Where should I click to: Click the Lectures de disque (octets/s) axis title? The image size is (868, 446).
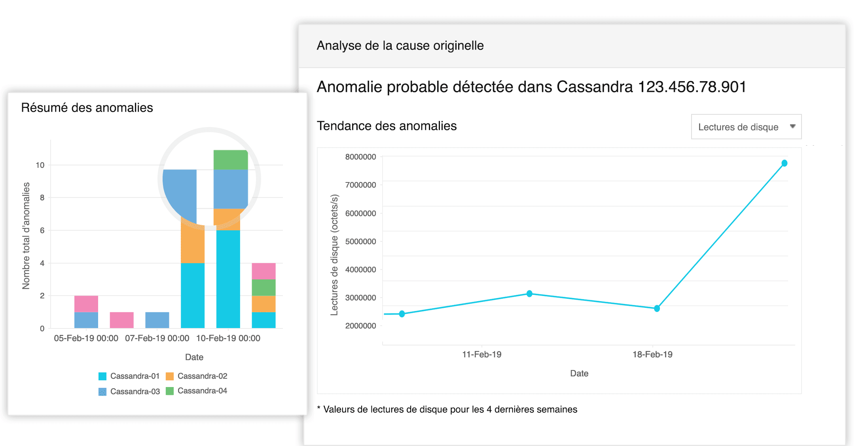334,255
